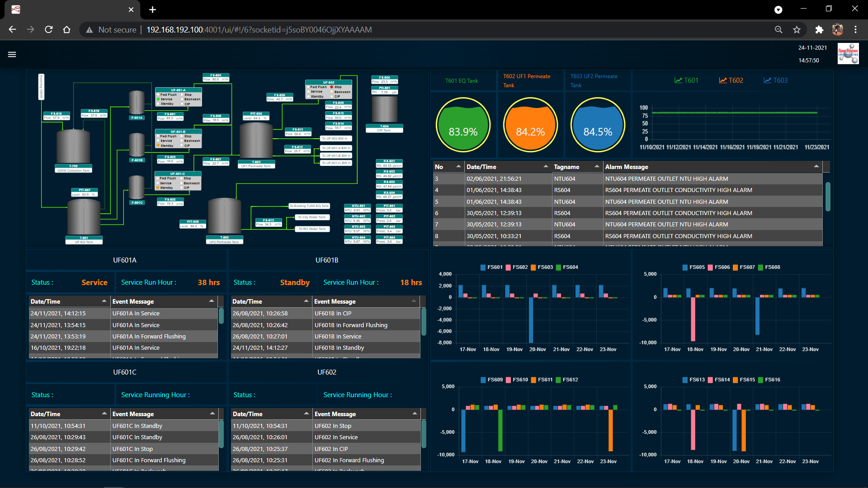Open the hamburger navigation menu
This screenshot has height=488, width=868.
12,55
